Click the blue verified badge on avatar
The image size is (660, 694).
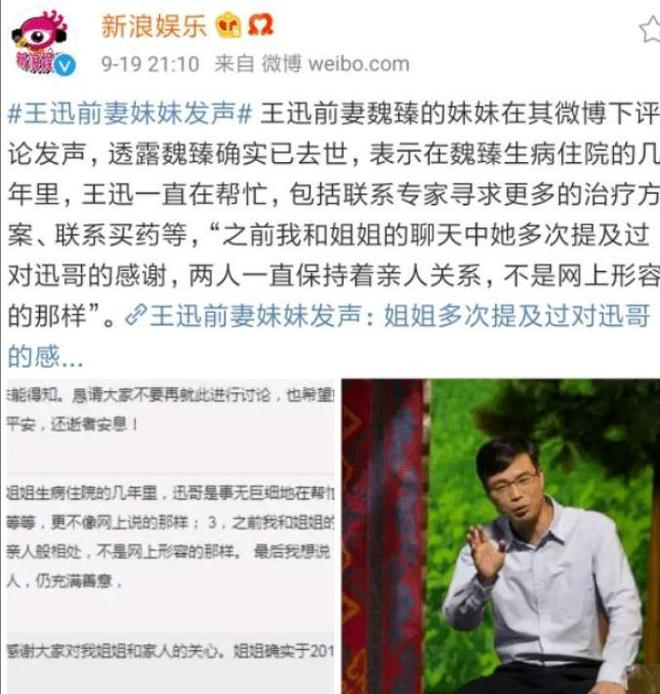[65, 66]
